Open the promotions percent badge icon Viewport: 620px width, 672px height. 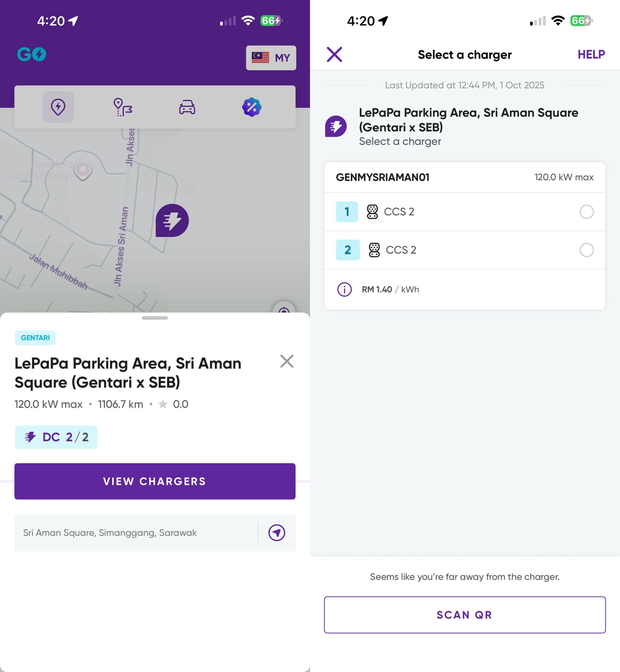252,107
